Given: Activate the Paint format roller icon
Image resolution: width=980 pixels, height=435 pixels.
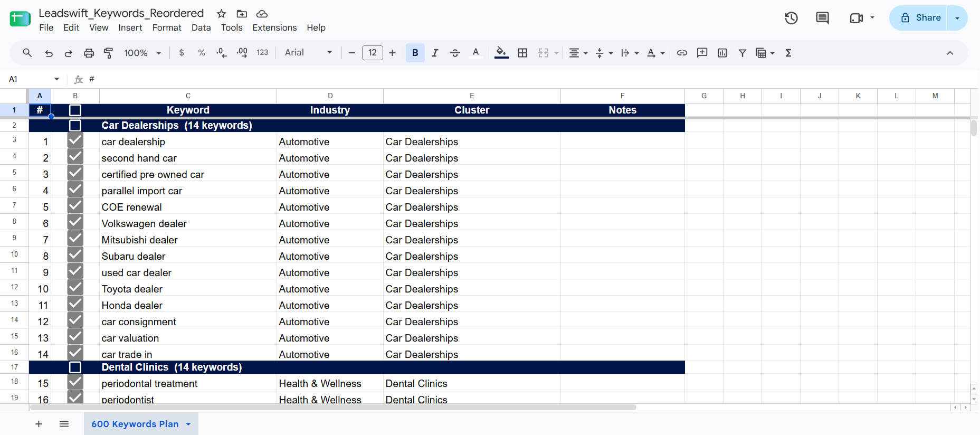Looking at the screenshot, I should point(108,53).
